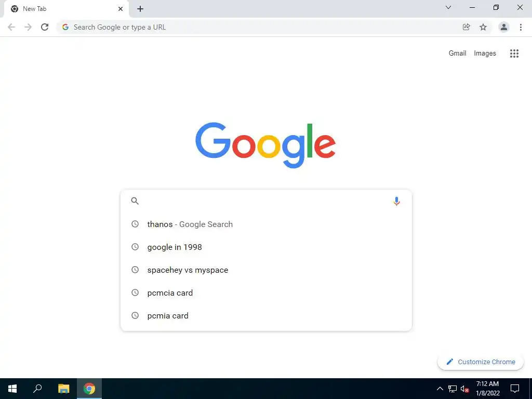Viewport: 532px width, 399px height.
Task: Open the Chrome profile avatar button
Action: point(504,27)
